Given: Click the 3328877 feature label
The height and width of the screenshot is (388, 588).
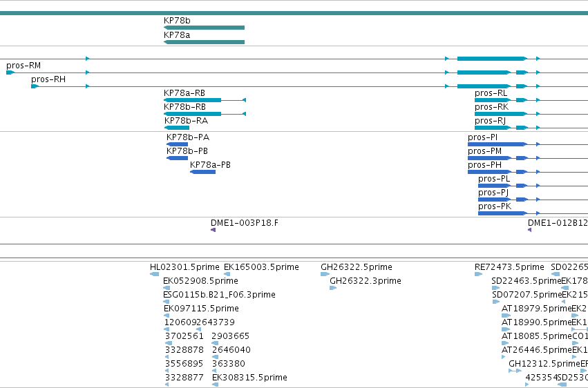Looking at the screenshot, I should click(184, 378).
